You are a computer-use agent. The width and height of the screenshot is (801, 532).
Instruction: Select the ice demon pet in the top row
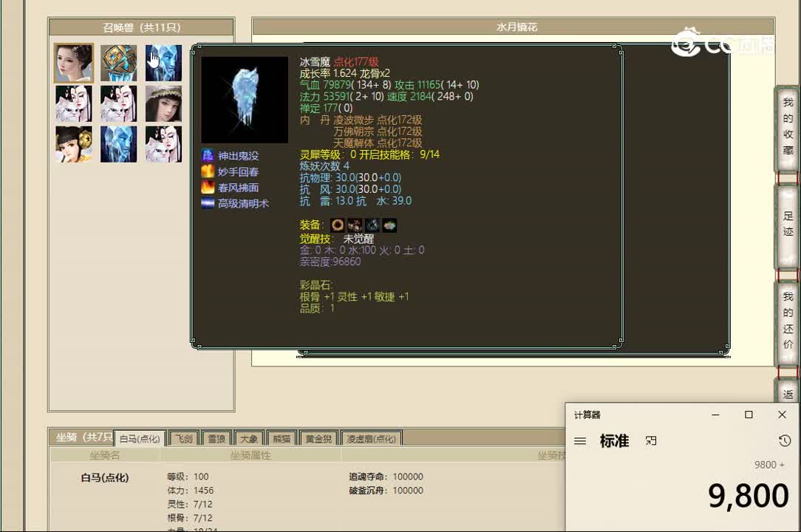pyautogui.click(x=163, y=63)
